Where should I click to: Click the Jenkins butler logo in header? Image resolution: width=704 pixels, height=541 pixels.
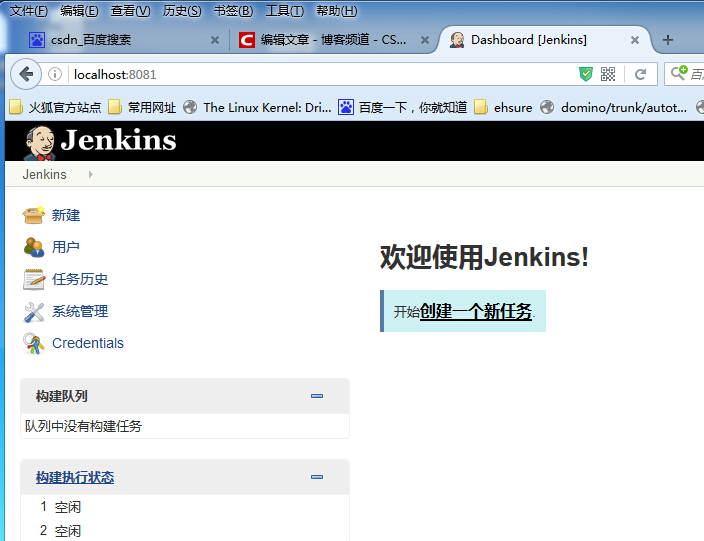coord(40,142)
